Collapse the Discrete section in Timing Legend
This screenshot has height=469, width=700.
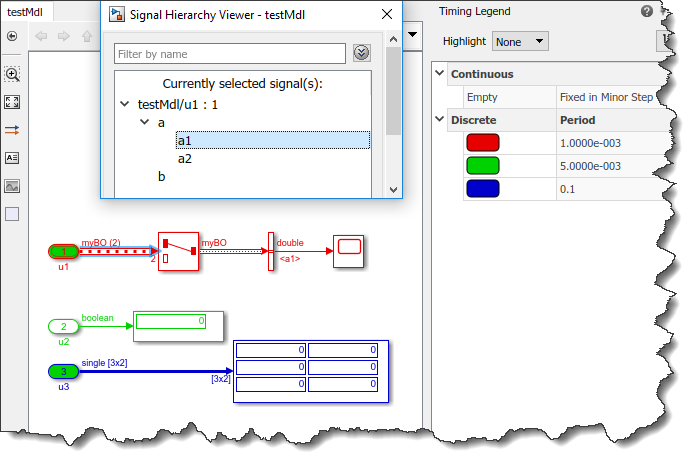(x=440, y=120)
